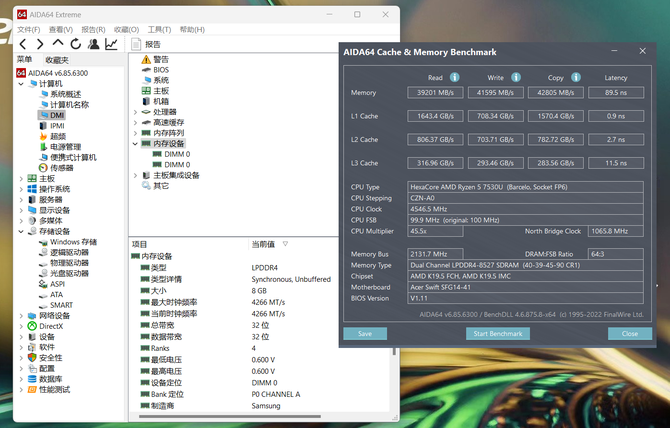Click the graph chart toolbar icon
Image resolution: width=670 pixels, height=428 pixels.
[111, 44]
